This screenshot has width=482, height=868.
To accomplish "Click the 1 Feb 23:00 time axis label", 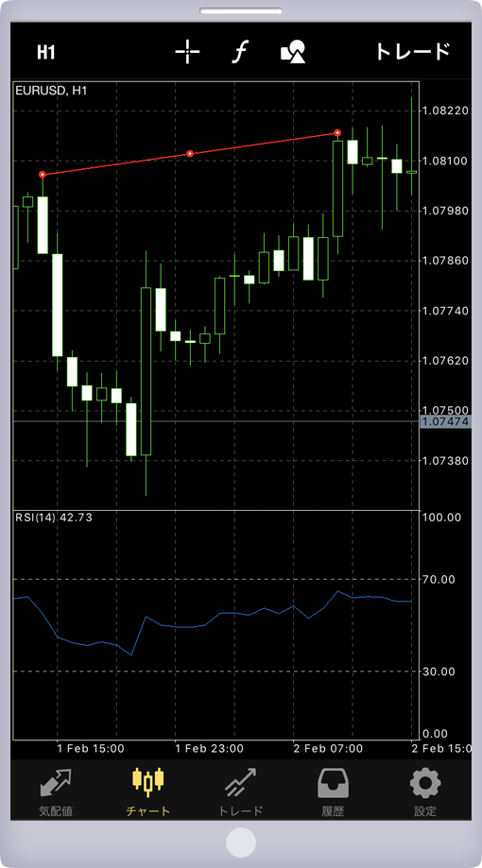I will tap(210, 748).
